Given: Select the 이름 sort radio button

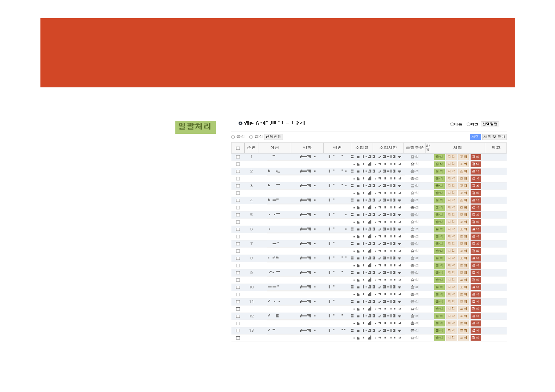Looking at the screenshot, I should [x=452, y=124].
